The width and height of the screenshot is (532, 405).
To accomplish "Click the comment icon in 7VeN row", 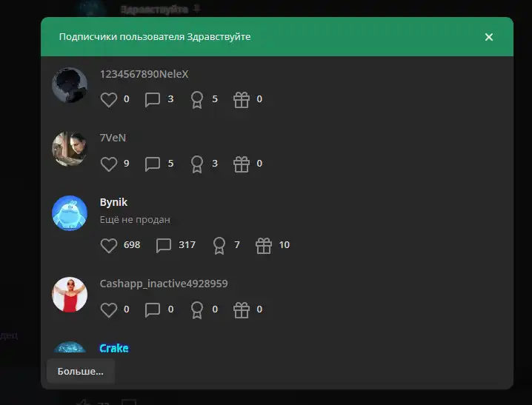I will (153, 164).
